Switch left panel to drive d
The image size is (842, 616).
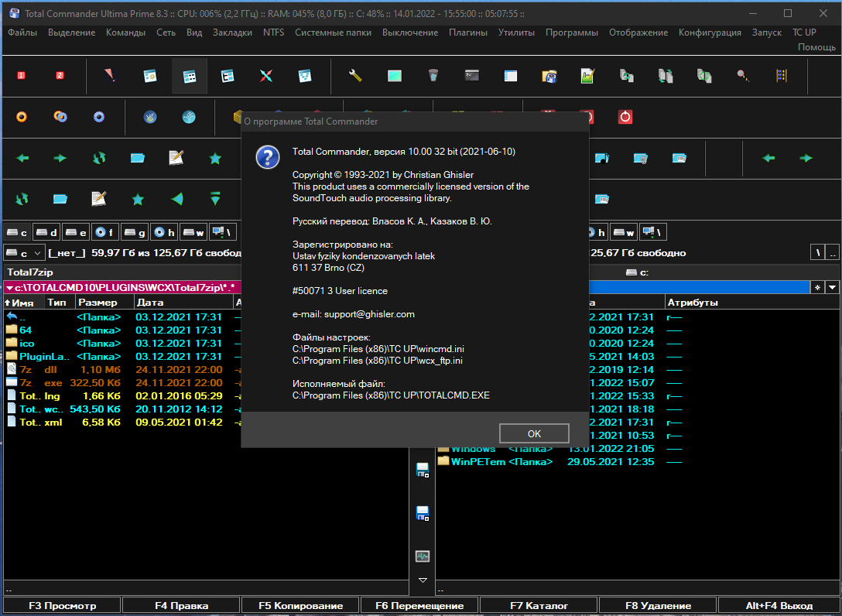coord(46,232)
